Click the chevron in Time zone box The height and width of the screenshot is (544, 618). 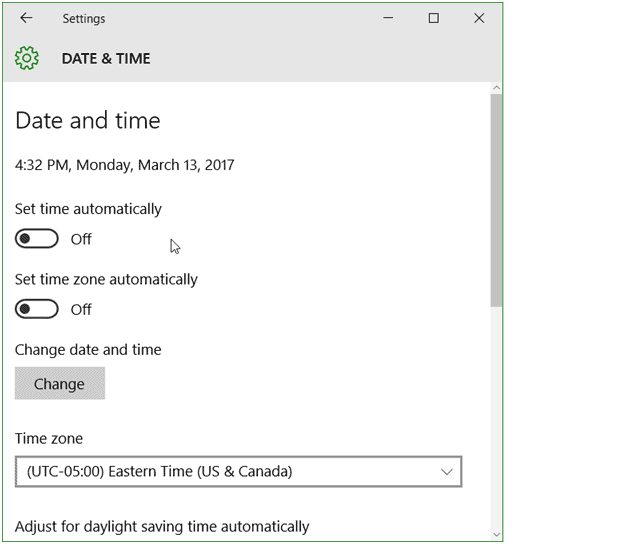click(447, 471)
